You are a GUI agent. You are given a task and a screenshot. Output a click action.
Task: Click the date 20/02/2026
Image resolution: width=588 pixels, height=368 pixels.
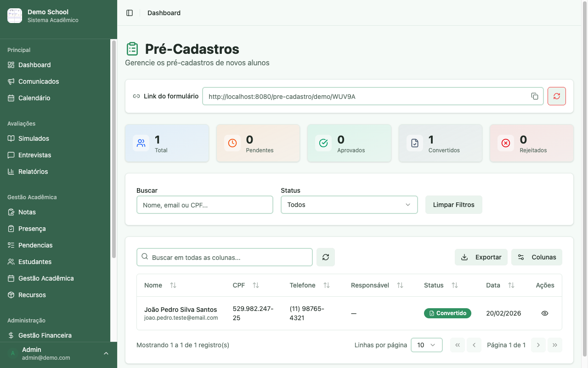coord(503,313)
